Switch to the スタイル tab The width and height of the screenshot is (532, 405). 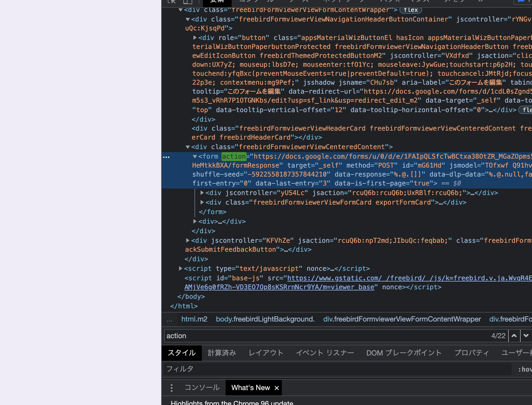click(182, 353)
